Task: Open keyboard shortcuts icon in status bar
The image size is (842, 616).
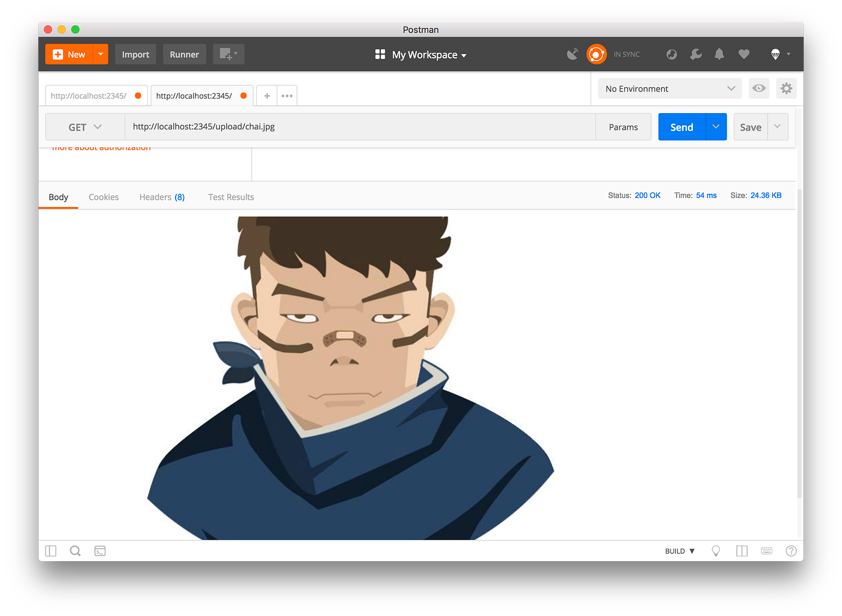Action: click(x=766, y=550)
